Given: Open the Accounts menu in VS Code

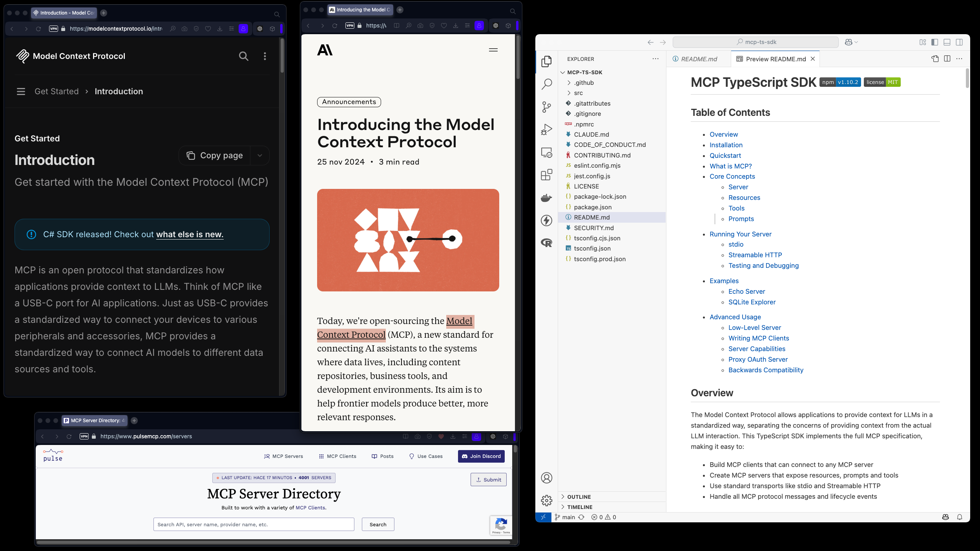Looking at the screenshot, I should pyautogui.click(x=546, y=478).
